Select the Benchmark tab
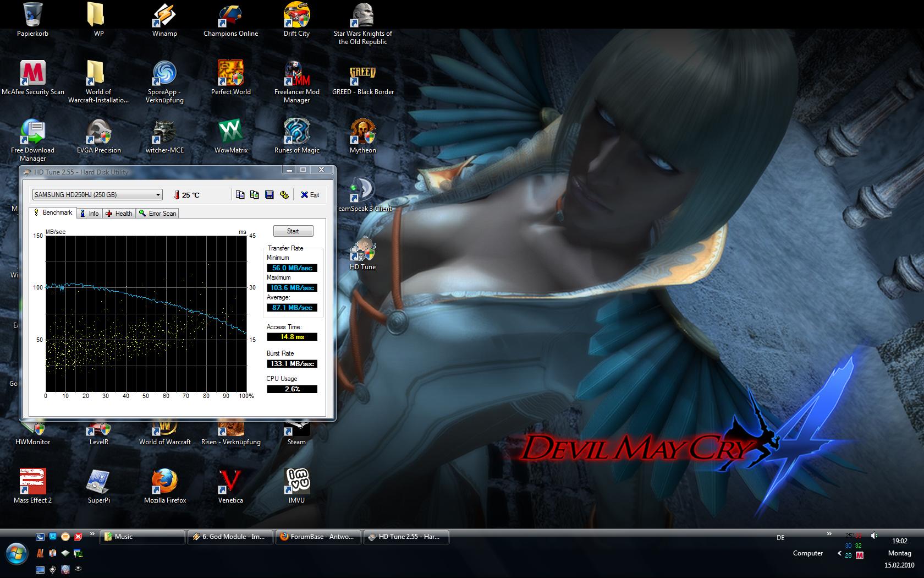 pyautogui.click(x=52, y=212)
